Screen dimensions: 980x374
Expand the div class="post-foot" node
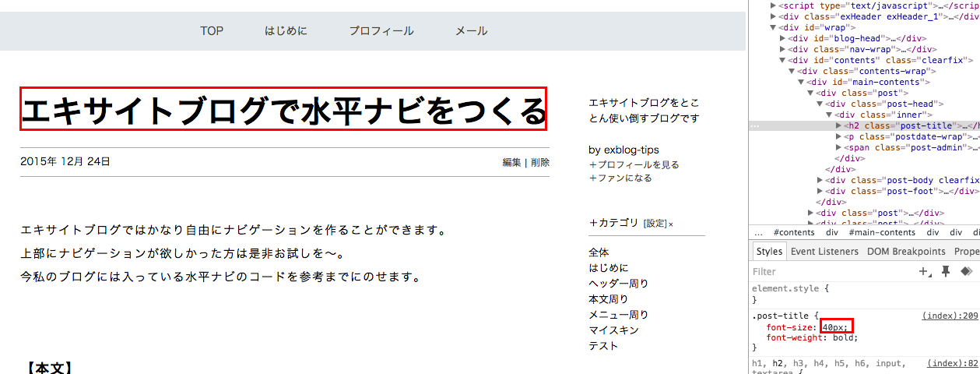coord(820,191)
